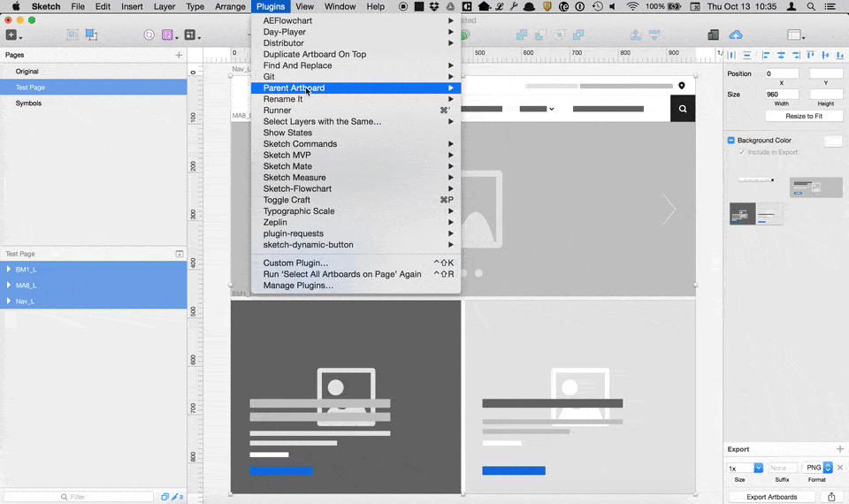Add export size with plus icon
849x504 pixels.
tap(840, 449)
